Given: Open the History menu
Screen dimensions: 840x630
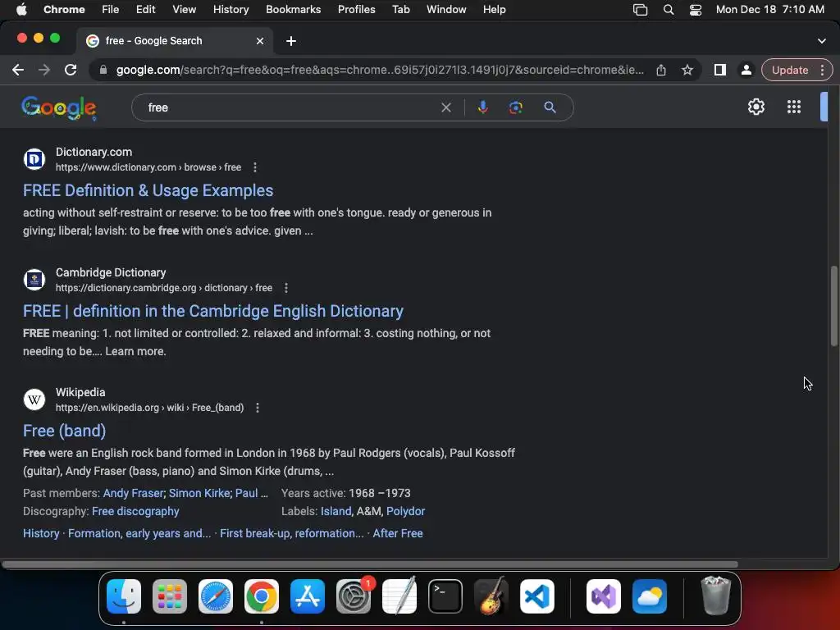Looking at the screenshot, I should pyautogui.click(x=231, y=9).
